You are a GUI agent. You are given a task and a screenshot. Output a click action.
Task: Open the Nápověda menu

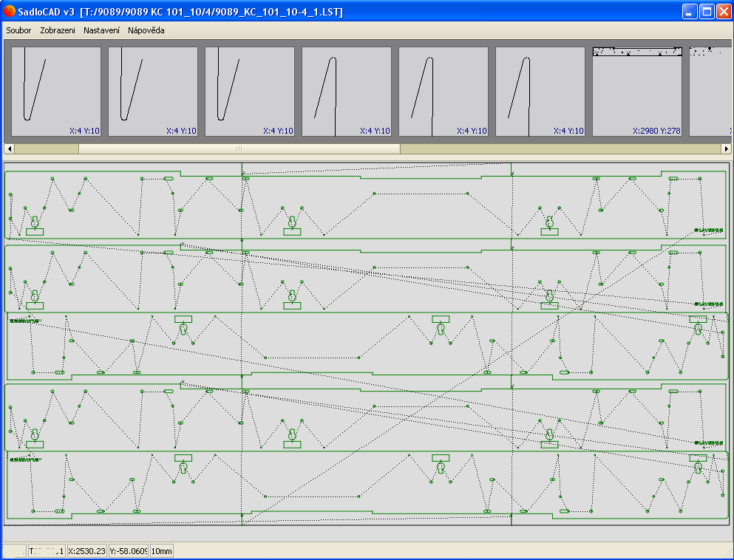click(146, 30)
